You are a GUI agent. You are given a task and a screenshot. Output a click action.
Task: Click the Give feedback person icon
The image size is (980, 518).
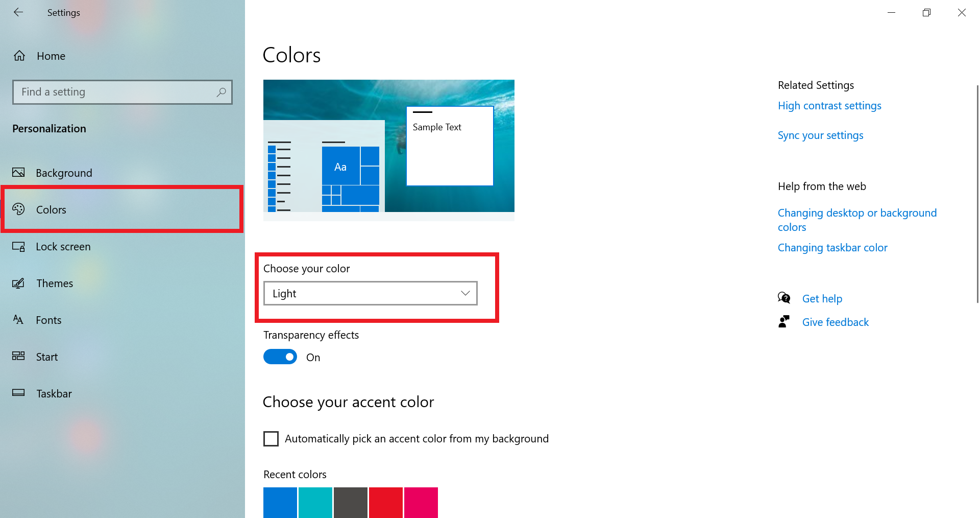tap(784, 321)
